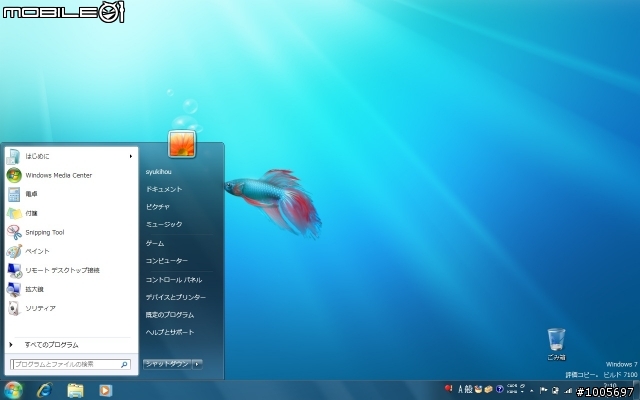Click the blue help question mark icon
Screen dimensions: 640x400
click(x=500, y=389)
